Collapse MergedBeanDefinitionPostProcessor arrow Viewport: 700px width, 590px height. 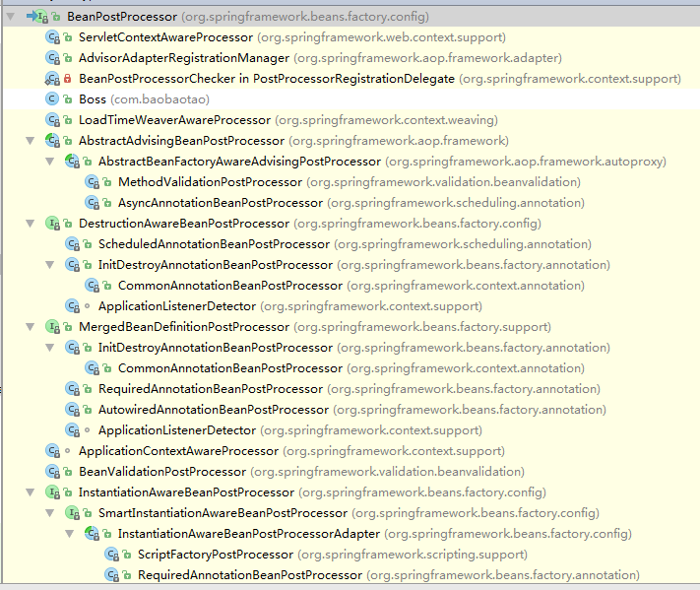tap(30, 327)
